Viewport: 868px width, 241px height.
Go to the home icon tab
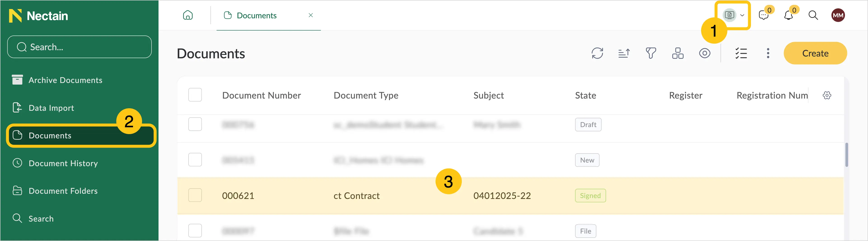tap(188, 15)
